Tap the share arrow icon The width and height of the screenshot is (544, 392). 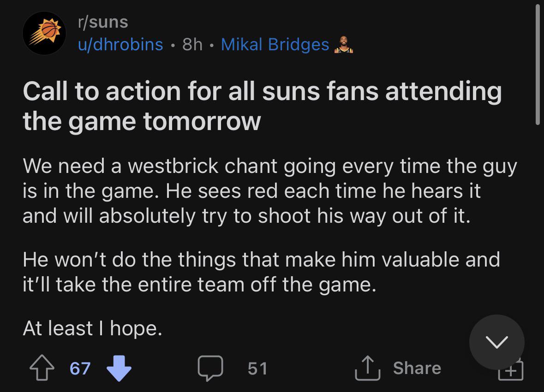click(367, 368)
